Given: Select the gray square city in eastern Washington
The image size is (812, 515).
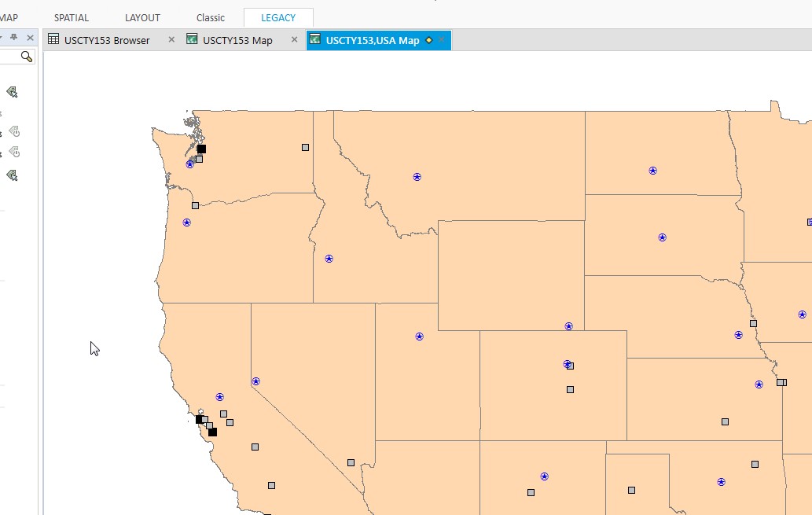Looking at the screenshot, I should click(306, 148).
